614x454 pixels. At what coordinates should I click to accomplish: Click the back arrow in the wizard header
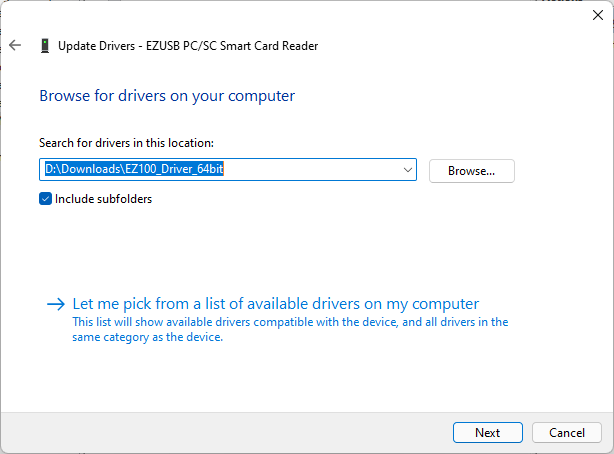(15, 45)
